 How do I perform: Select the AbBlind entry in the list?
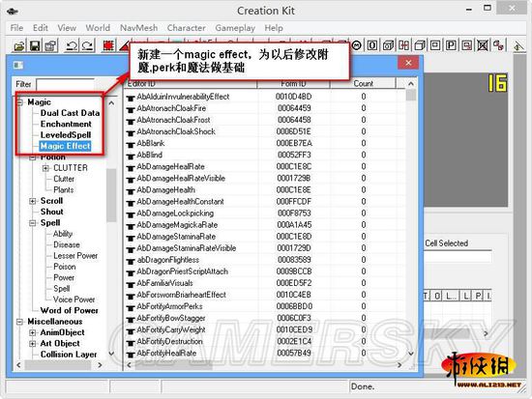point(149,155)
